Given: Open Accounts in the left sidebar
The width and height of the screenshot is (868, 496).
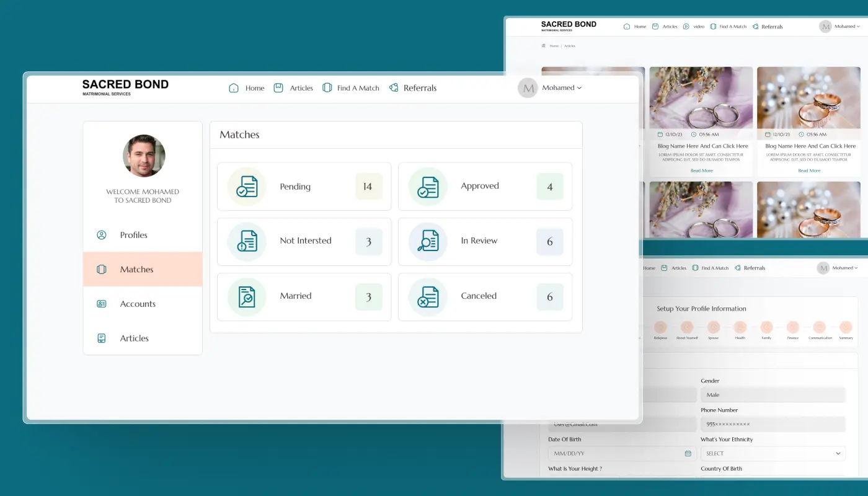Looking at the screenshot, I should [143, 304].
